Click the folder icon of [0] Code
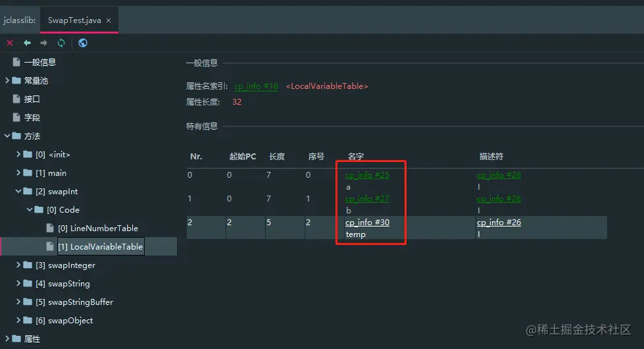Image resolution: width=644 pixels, height=349 pixels. point(39,209)
